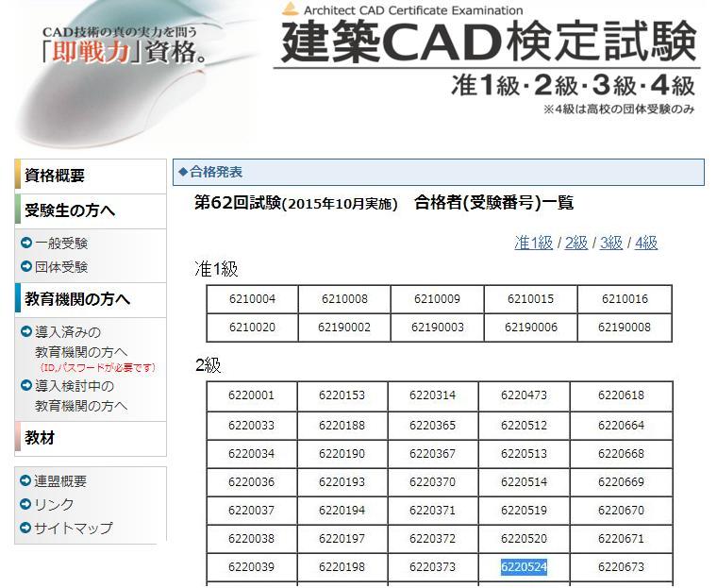
Task: Select cell 6220365
Action: click(x=433, y=426)
